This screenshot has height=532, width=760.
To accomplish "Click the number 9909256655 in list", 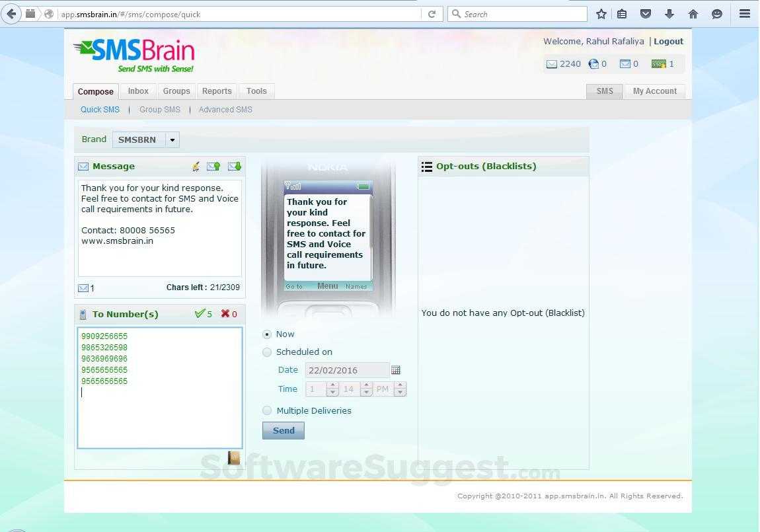I will click(x=104, y=336).
